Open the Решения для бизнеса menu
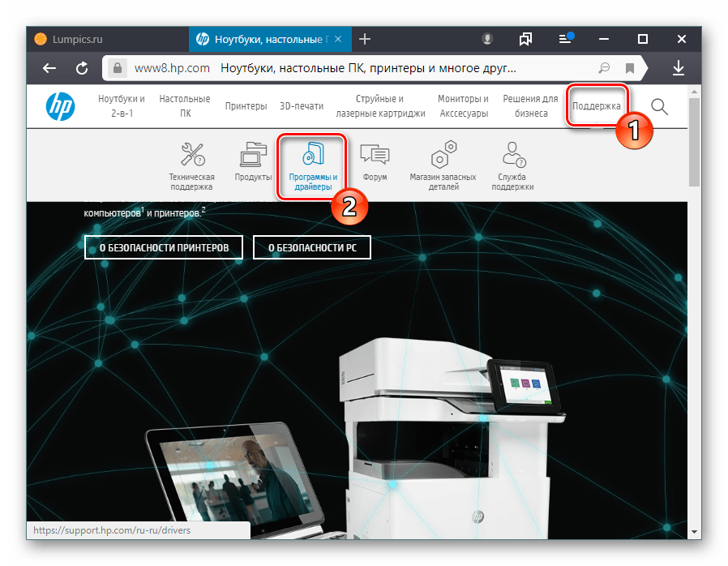The height and width of the screenshot is (566, 728). [x=531, y=106]
